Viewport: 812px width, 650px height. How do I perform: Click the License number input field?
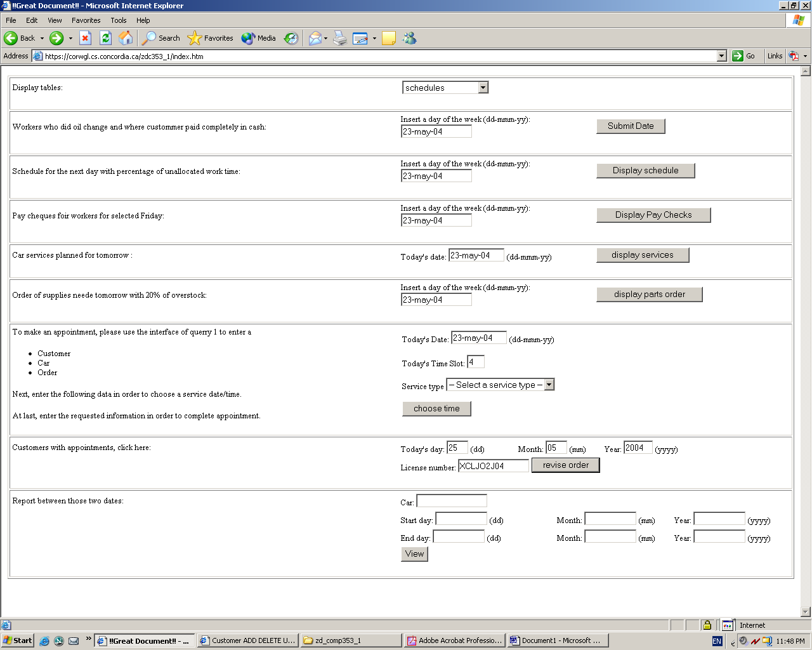click(493, 466)
